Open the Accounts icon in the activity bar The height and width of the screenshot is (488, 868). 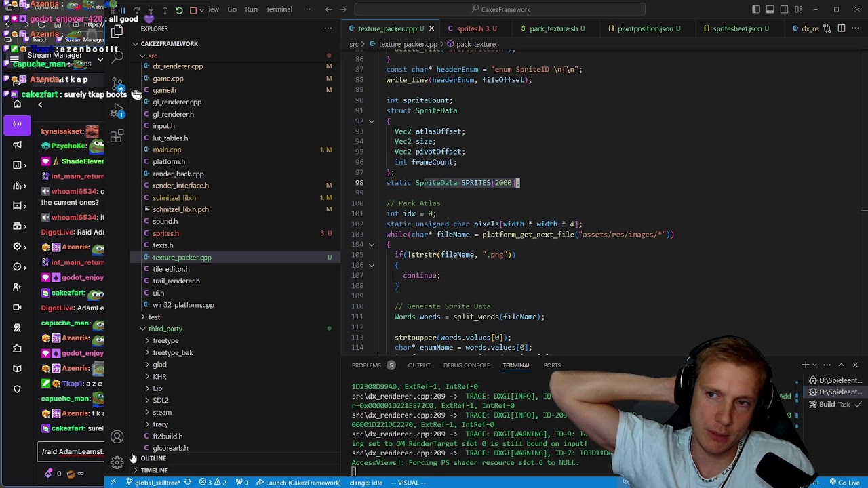pyautogui.click(x=117, y=437)
